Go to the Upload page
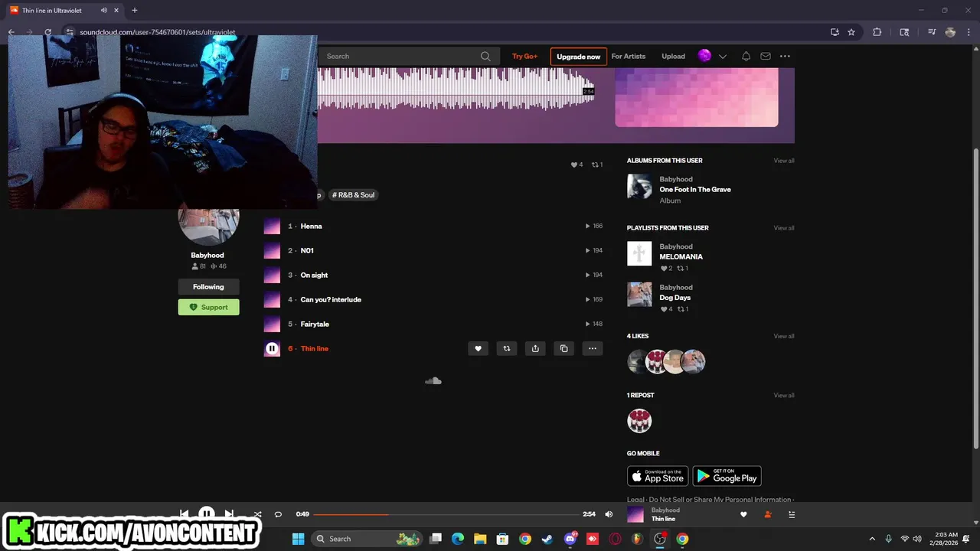The height and width of the screenshot is (551, 980). click(673, 56)
